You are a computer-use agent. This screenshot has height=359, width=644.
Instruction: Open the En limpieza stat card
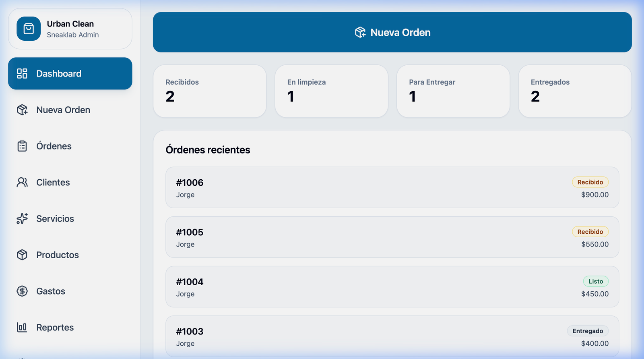pyautogui.click(x=332, y=91)
